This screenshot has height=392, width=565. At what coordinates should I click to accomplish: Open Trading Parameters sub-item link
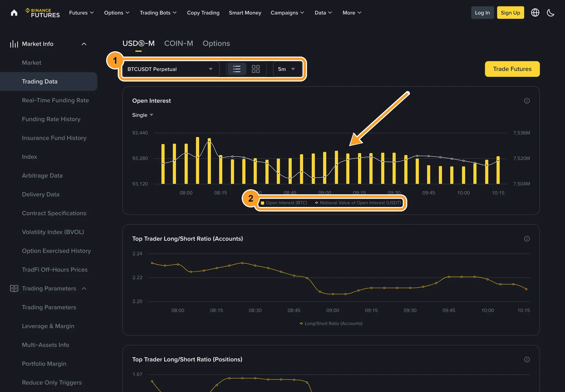49,307
